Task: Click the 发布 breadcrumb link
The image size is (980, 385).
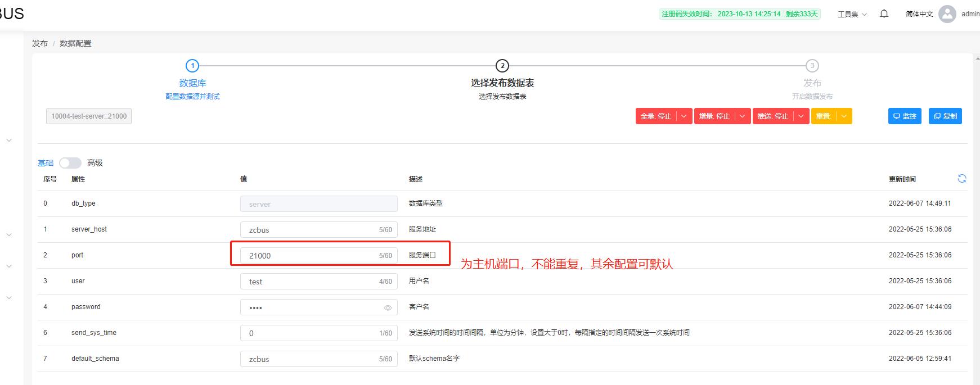Action: [x=40, y=43]
